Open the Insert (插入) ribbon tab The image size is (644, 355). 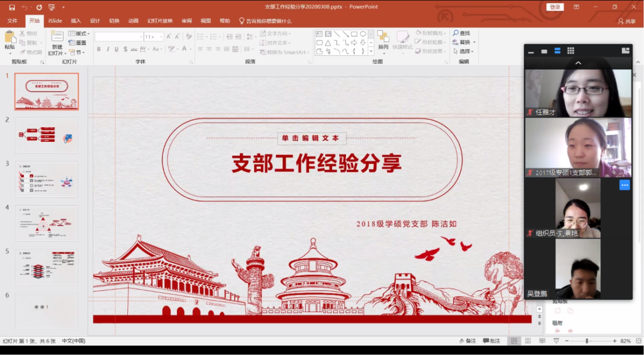click(x=76, y=21)
